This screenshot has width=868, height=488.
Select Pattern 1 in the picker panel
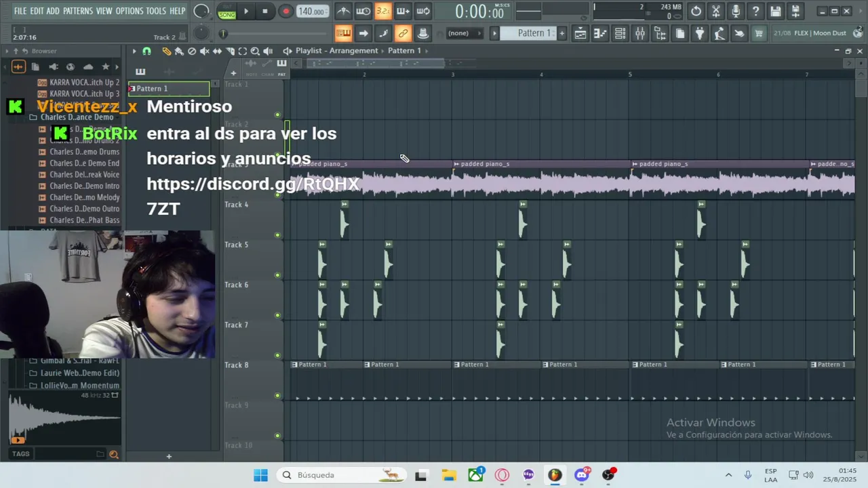pos(169,89)
